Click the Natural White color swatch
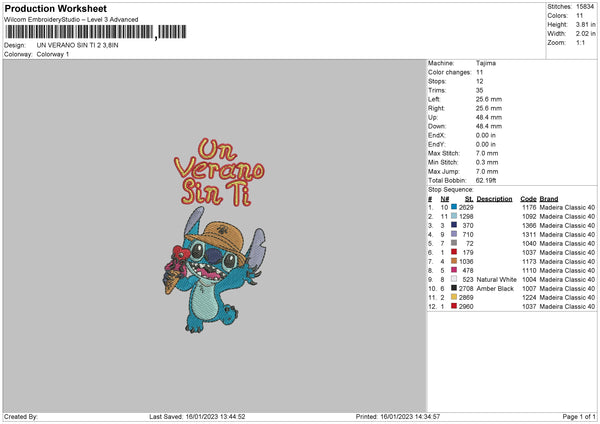Viewport: 600px width, 424px height. [x=454, y=279]
